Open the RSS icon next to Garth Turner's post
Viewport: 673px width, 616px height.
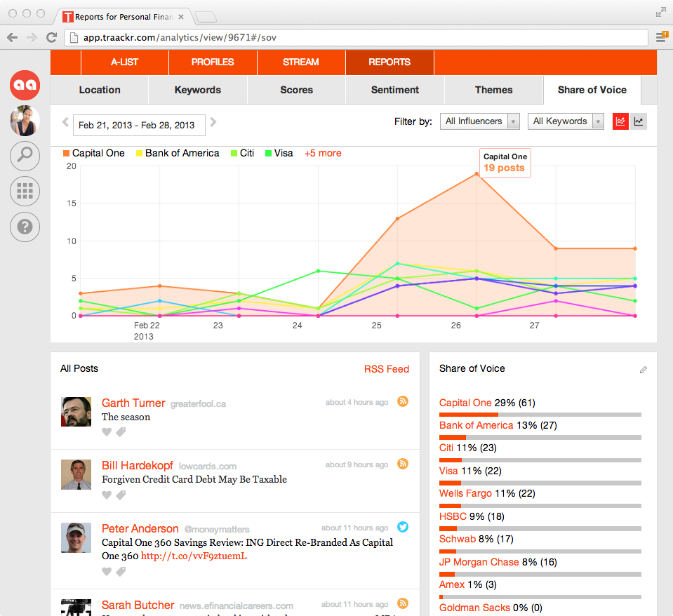tap(402, 401)
